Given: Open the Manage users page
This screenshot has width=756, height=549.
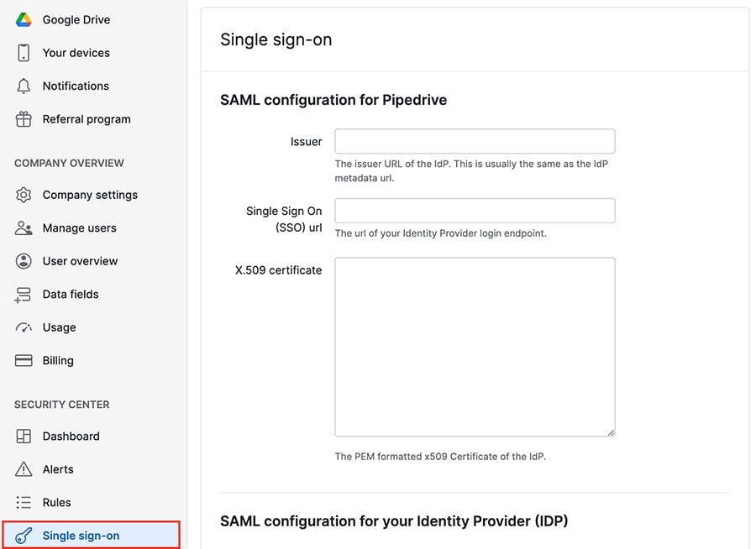Looking at the screenshot, I should click(79, 227).
